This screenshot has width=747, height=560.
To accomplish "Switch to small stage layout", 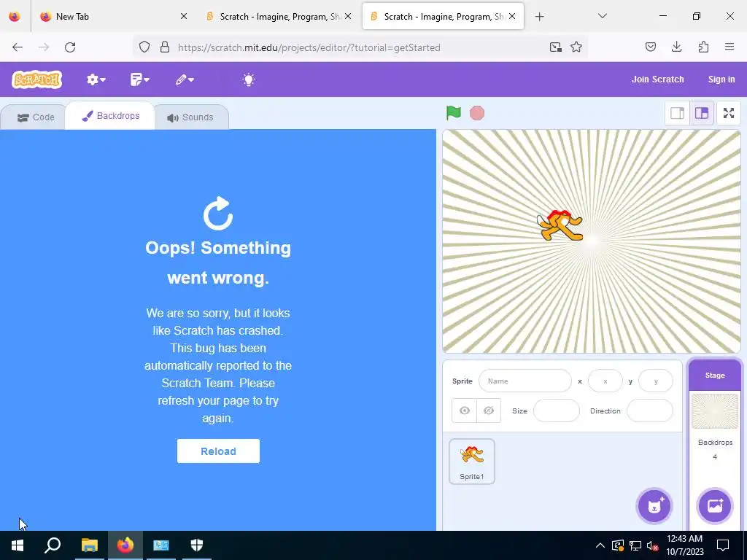I will tap(677, 113).
